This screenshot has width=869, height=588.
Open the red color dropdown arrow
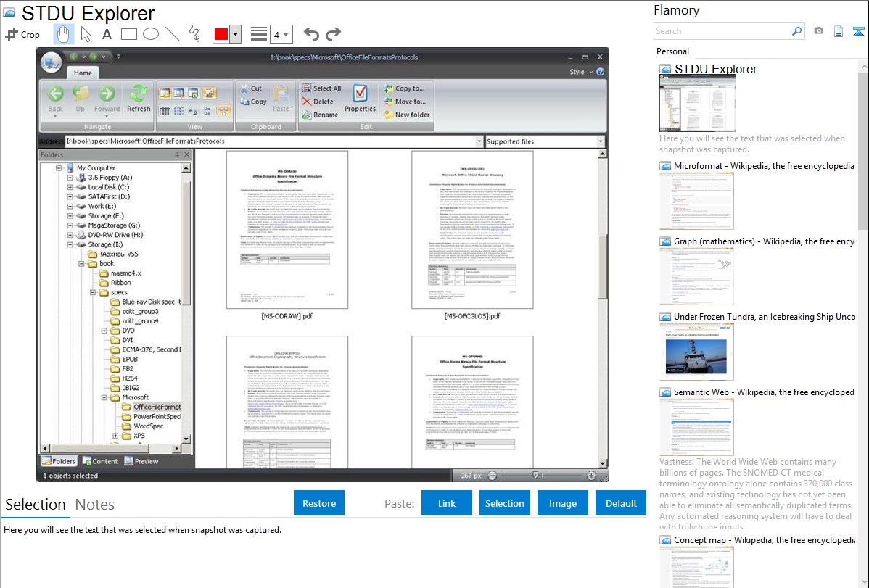236,34
